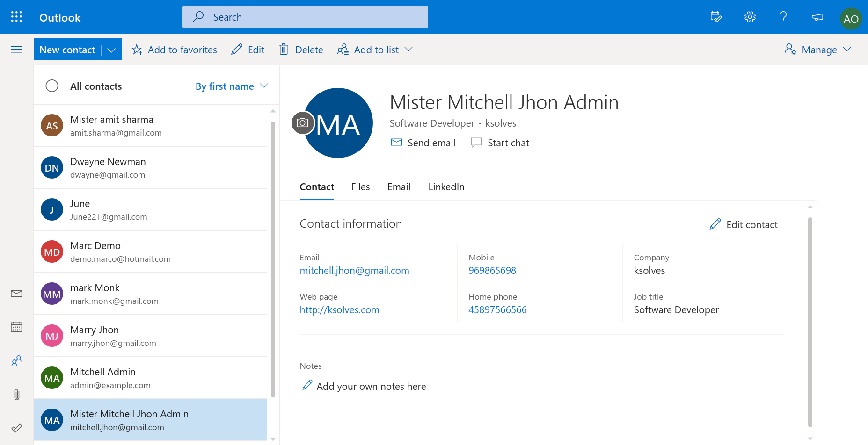Open the Manage dropdown
Image resolution: width=868 pixels, height=445 pixels.
pos(818,50)
